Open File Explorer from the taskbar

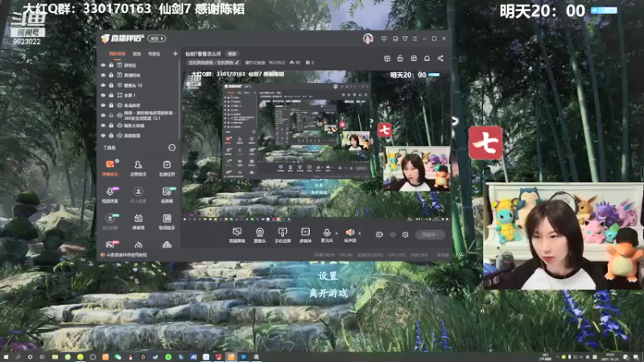(x=55, y=357)
